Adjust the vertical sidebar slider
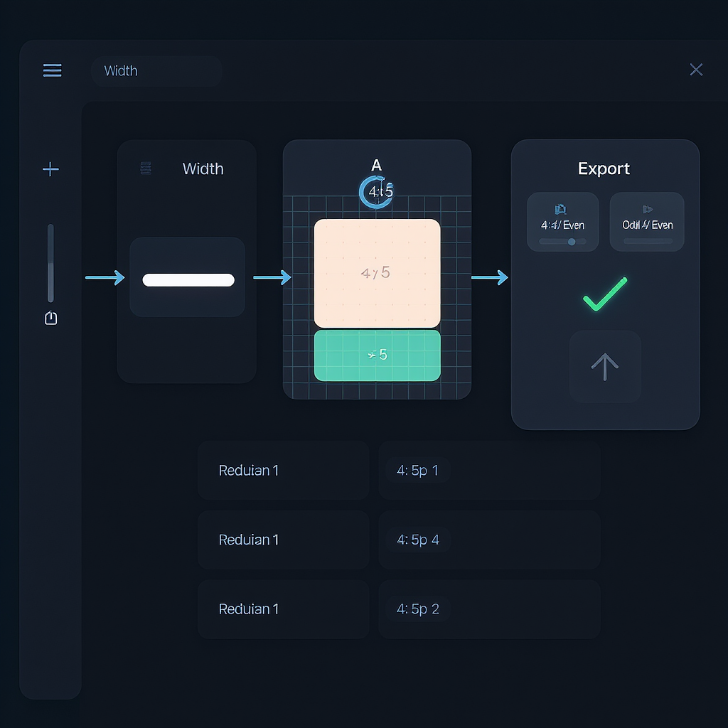Viewport: 728px width, 728px height. (x=50, y=263)
